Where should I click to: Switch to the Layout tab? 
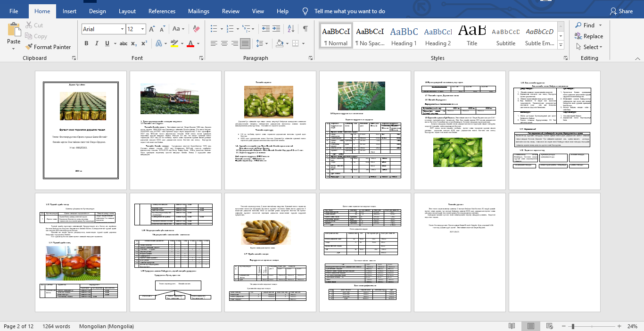click(127, 11)
